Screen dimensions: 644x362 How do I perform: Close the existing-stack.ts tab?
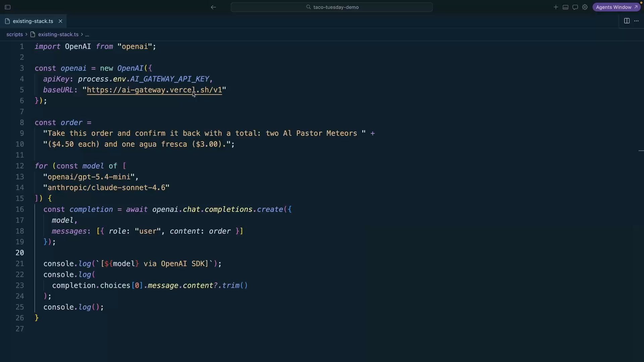coord(60,21)
